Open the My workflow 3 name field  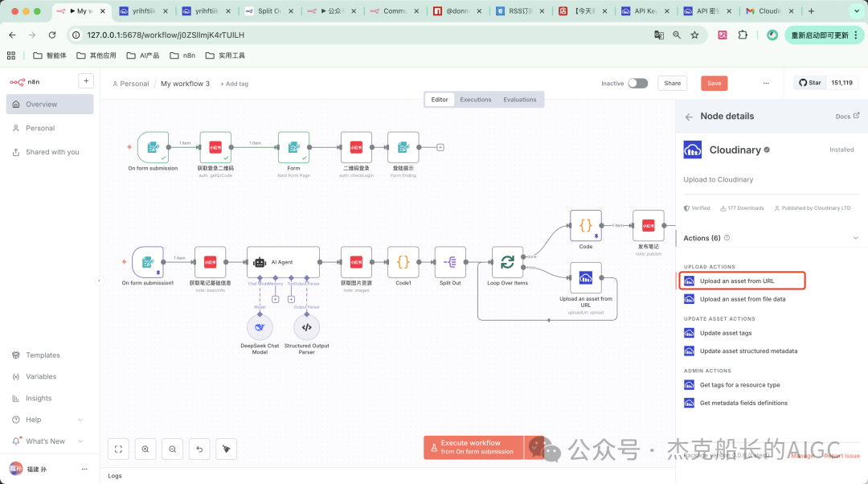(185, 84)
